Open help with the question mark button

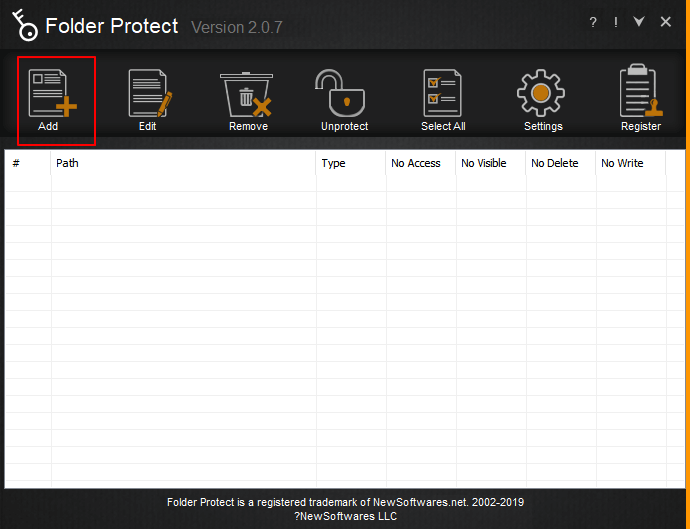coord(594,22)
